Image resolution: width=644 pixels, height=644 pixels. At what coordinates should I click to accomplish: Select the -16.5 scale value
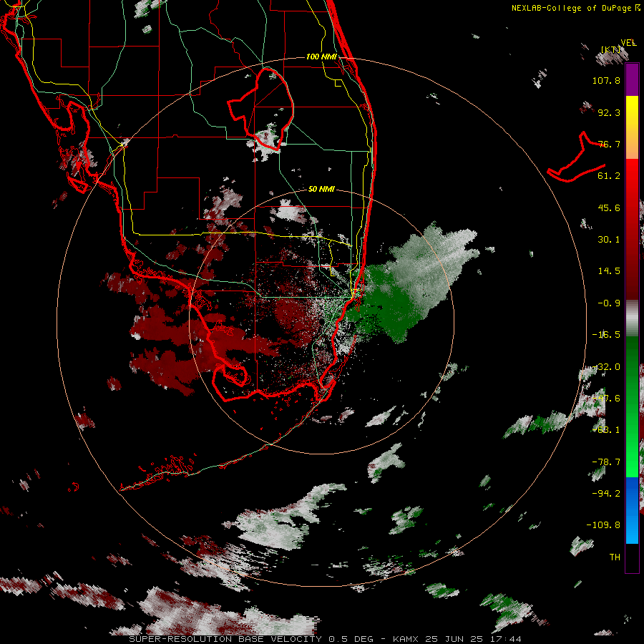pyautogui.click(x=606, y=335)
